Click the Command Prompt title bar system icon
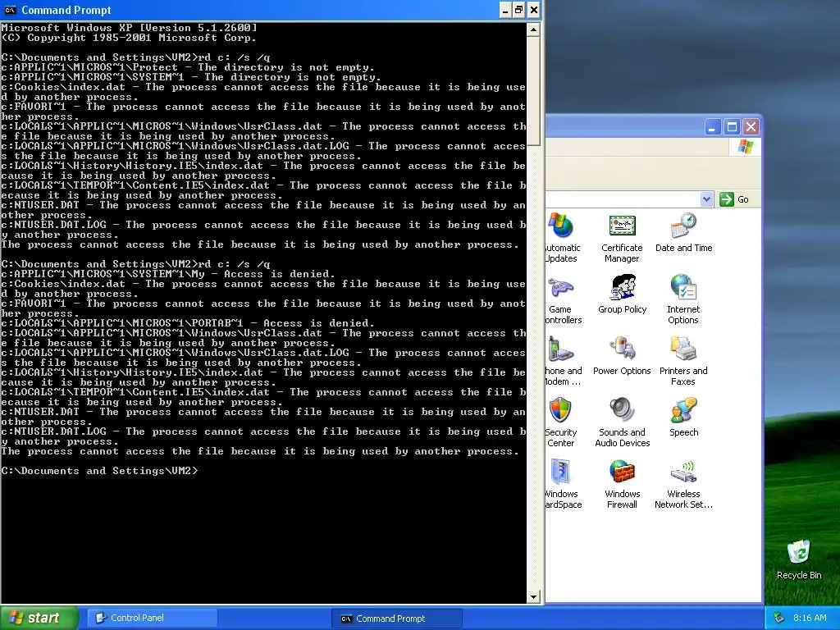Screen dimensions: 840x630 tap(10, 10)
